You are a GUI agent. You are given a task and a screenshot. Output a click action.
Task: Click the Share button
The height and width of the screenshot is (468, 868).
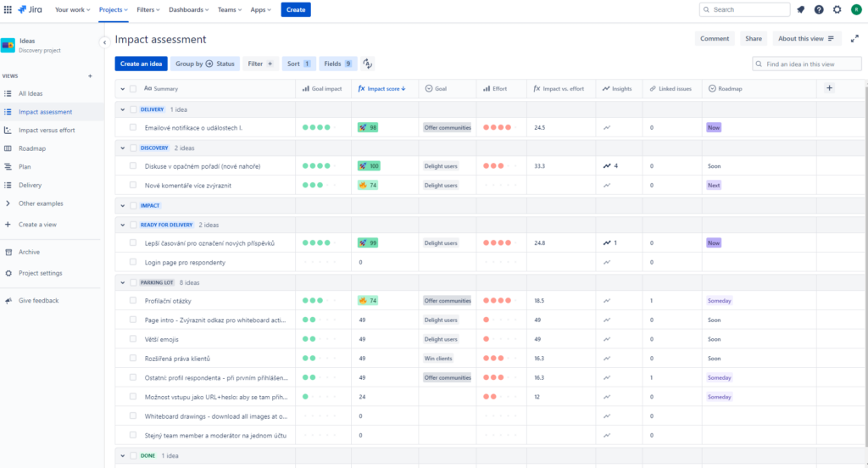point(753,38)
